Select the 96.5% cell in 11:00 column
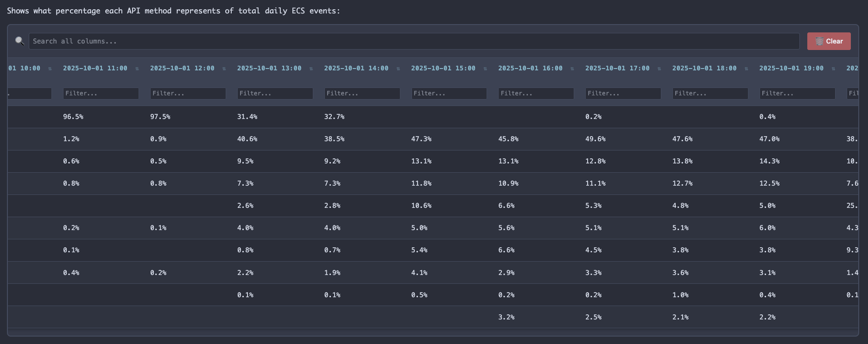This screenshot has width=868, height=344. [73, 117]
